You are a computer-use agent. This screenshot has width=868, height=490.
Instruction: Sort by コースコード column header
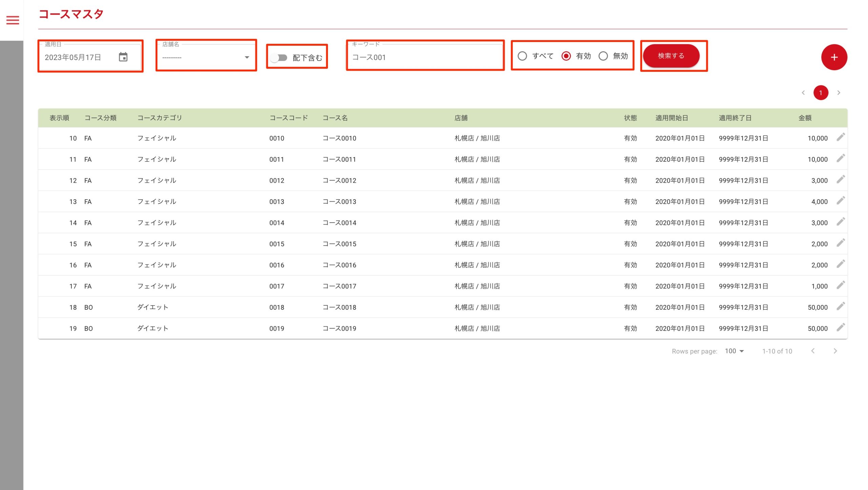[x=288, y=118]
